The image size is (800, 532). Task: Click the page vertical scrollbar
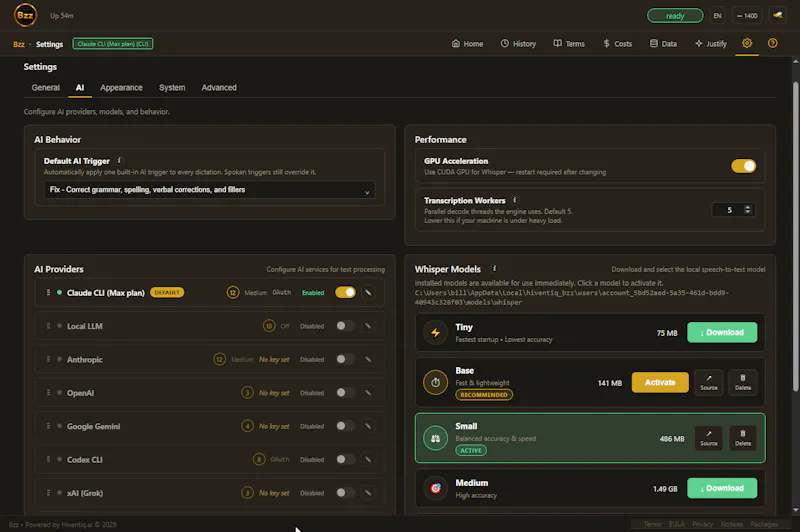pos(795,237)
